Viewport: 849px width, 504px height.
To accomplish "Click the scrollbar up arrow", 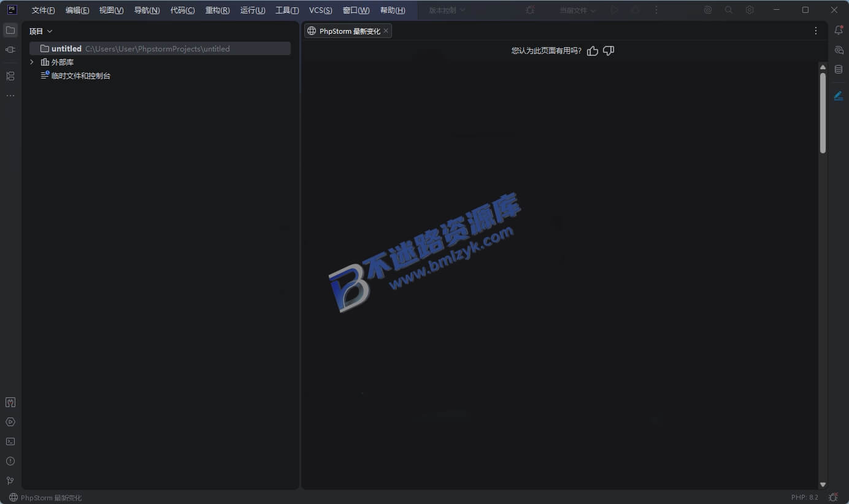I will coord(823,66).
